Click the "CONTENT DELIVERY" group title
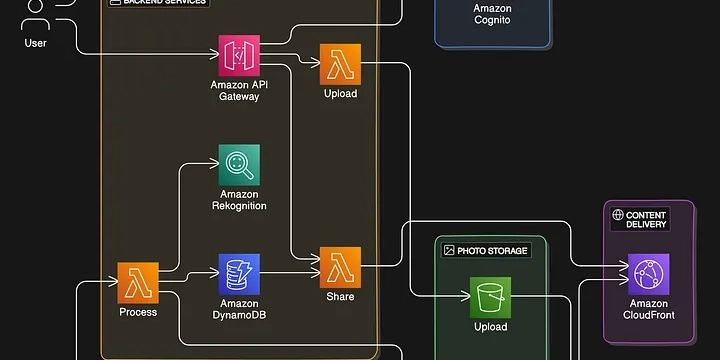 pyautogui.click(x=646, y=219)
